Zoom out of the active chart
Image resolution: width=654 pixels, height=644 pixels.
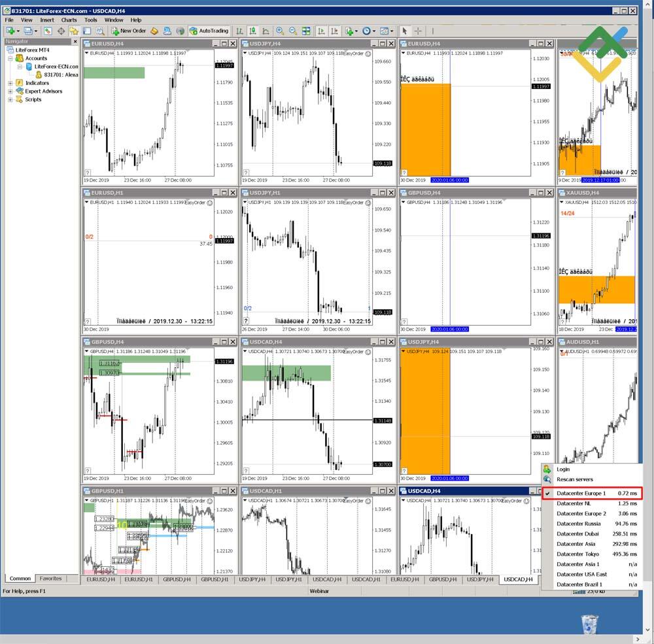click(292, 31)
